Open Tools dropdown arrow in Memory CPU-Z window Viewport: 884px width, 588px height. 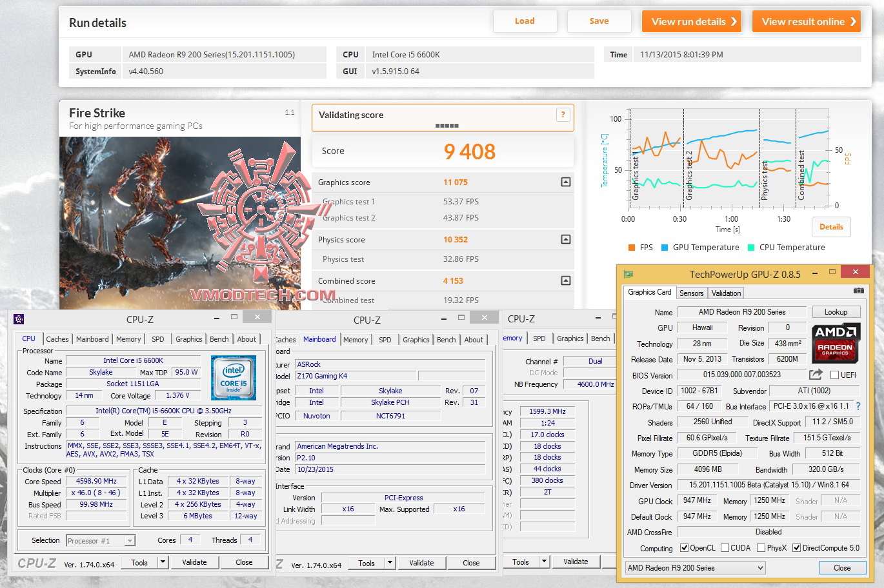pos(544,562)
